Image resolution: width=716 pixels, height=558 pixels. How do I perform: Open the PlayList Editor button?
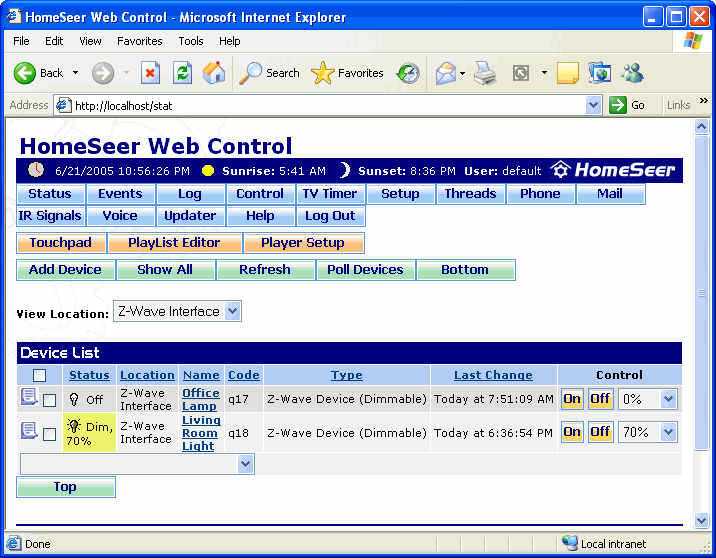tap(174, 242)
